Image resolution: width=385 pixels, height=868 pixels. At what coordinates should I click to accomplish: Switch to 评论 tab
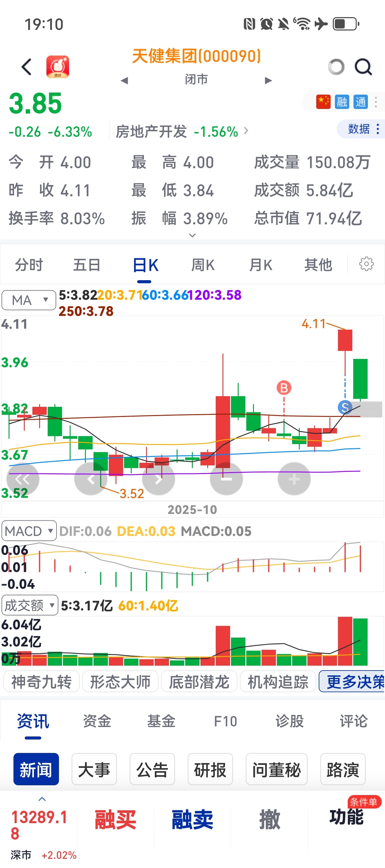point(354,722)
